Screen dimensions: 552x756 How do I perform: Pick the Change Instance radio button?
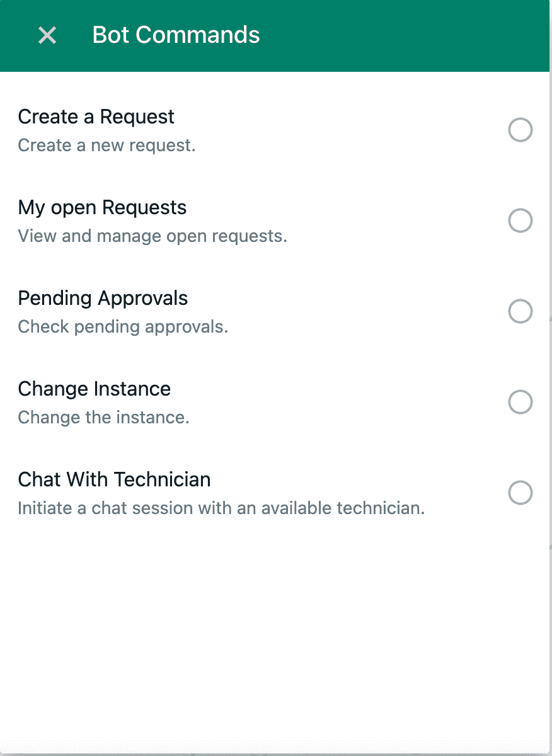point(520,402)
